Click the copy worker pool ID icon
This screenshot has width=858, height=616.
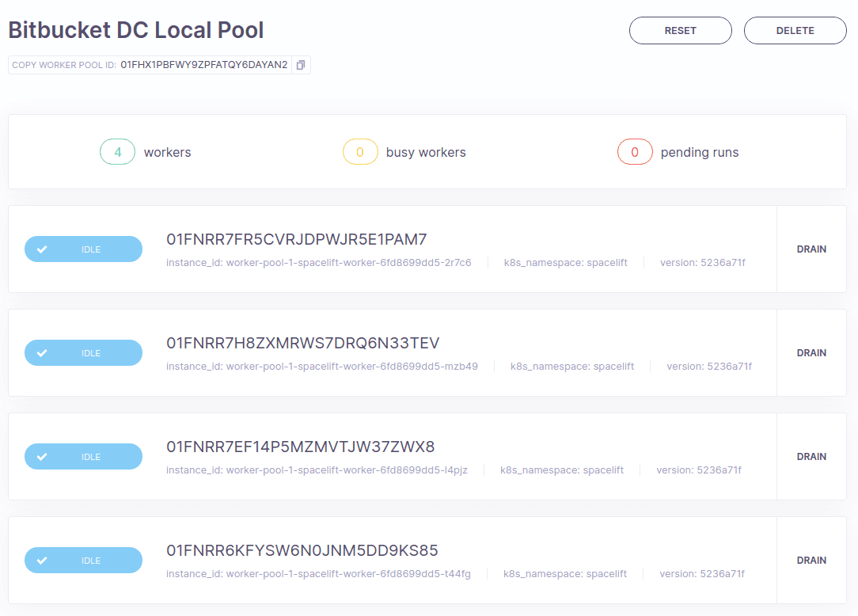[301, 65]
